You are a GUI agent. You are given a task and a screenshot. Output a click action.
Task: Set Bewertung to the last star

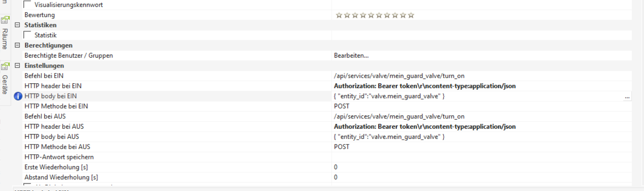pos(411,15)
